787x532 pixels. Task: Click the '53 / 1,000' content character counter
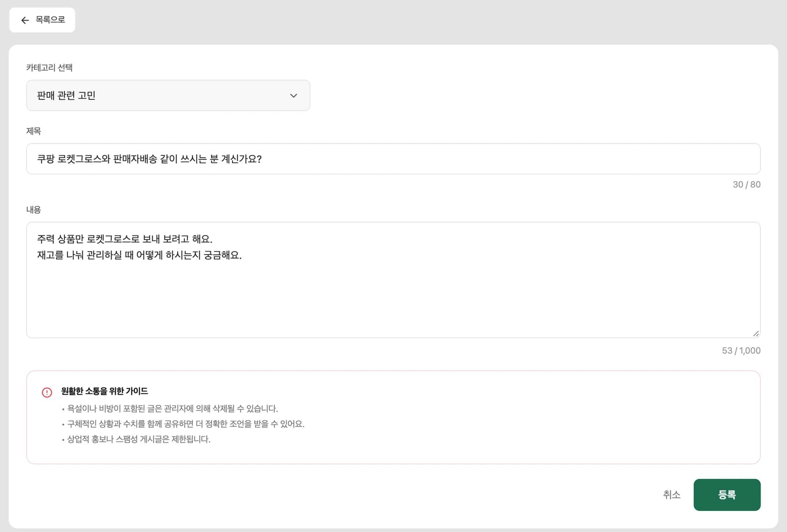741,351
